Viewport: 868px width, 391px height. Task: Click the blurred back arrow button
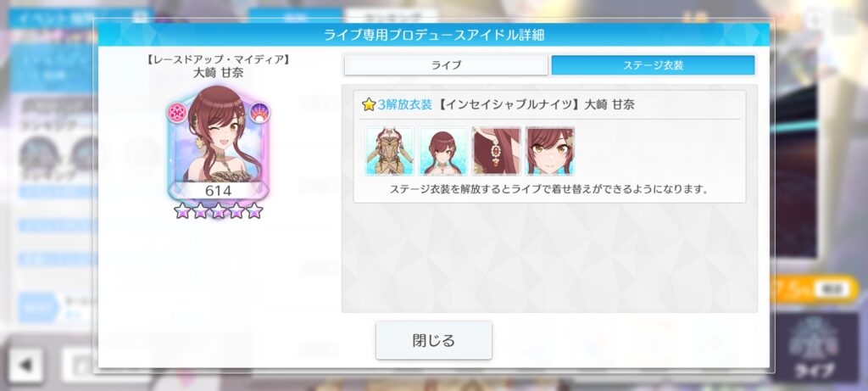coord(25,365)
